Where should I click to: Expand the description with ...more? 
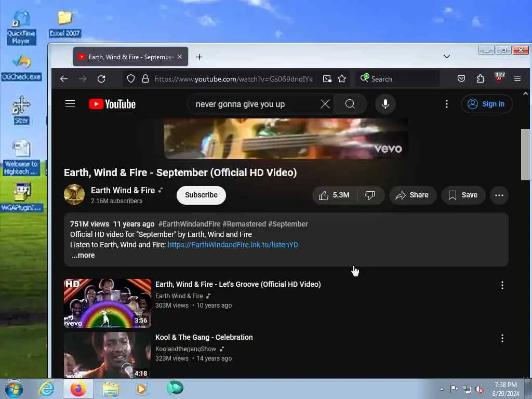tap(83, 255)
